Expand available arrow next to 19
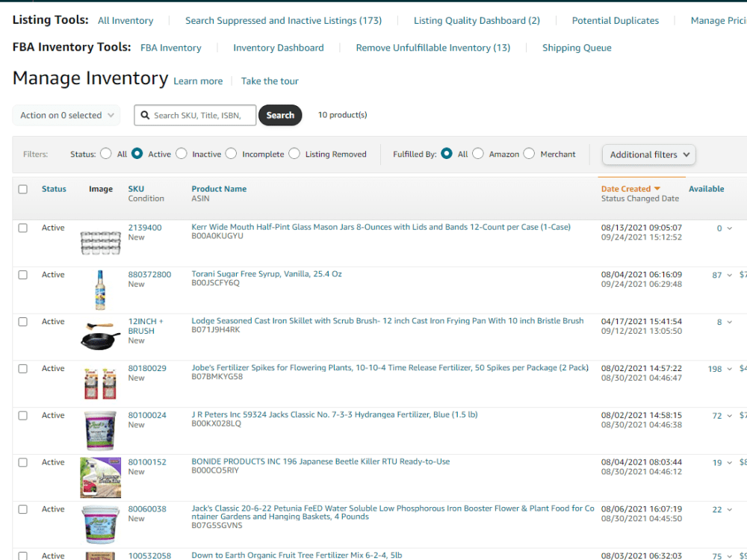 [x=729, y=463]
